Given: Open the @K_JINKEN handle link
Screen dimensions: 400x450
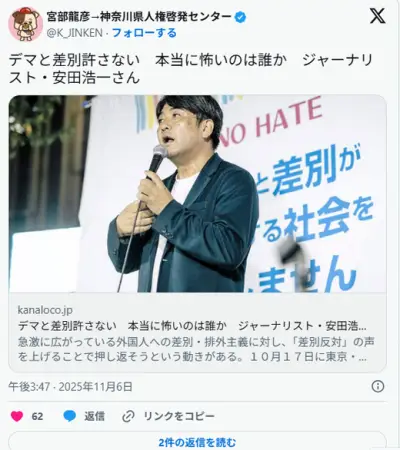Looking at the screenshot, I should coord(75,33).
